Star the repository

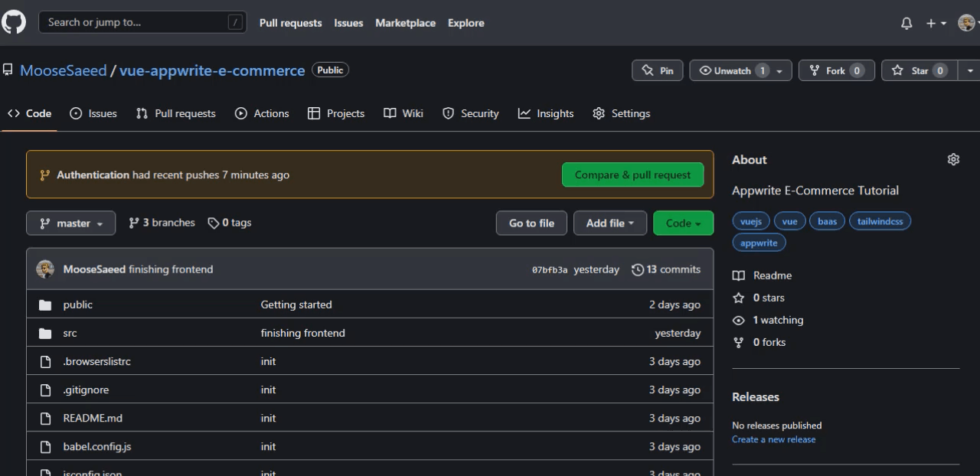pyautogui.click(x=918, y=70)
